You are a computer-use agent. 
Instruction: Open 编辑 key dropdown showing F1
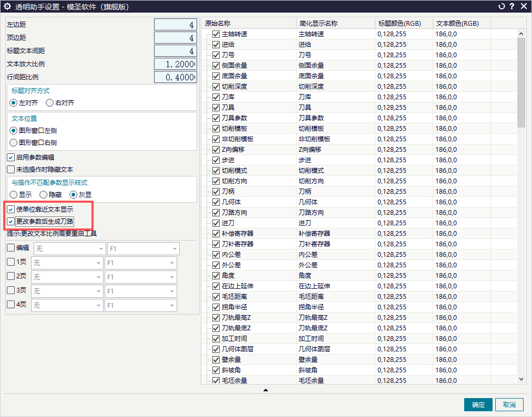[143, 249]
